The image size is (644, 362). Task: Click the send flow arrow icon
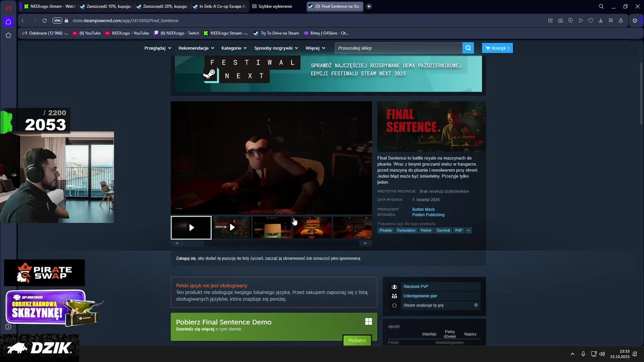581,21
